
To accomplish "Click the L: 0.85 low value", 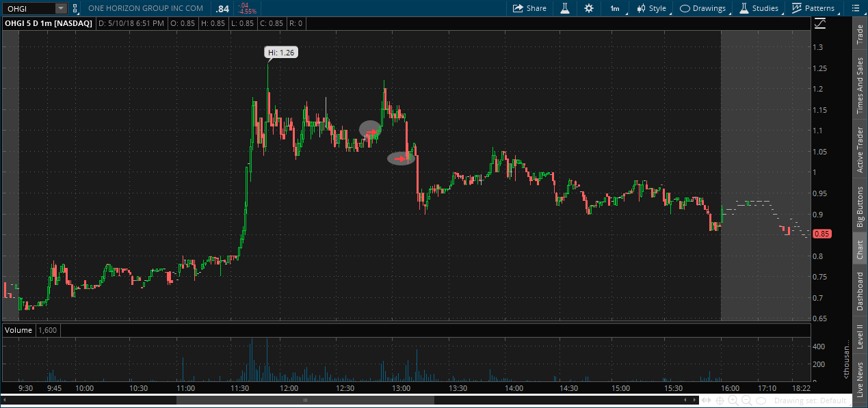I will (241, 23).
